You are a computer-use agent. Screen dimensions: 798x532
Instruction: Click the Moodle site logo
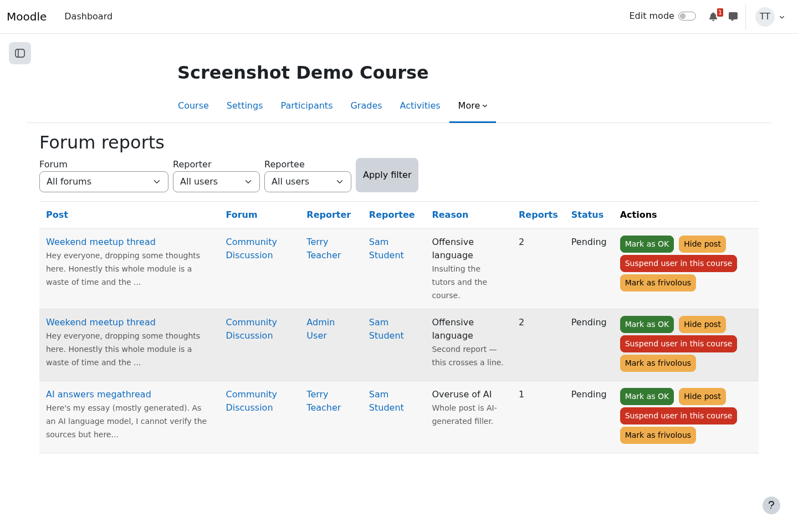(x=27, y=17)
